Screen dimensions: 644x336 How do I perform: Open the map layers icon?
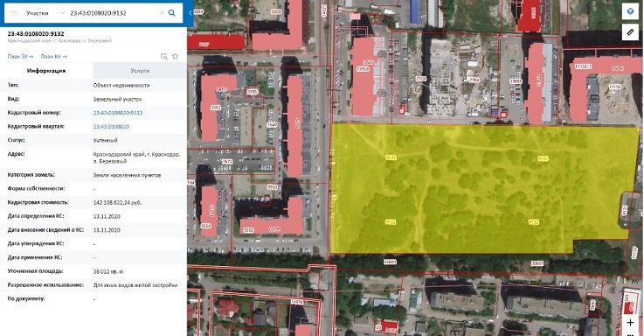tap(630, 11)
